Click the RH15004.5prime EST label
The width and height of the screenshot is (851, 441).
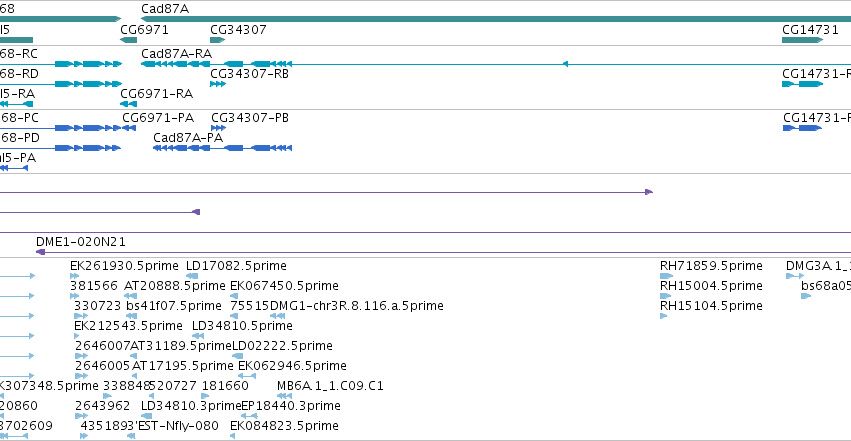click(x=711, y=286)
